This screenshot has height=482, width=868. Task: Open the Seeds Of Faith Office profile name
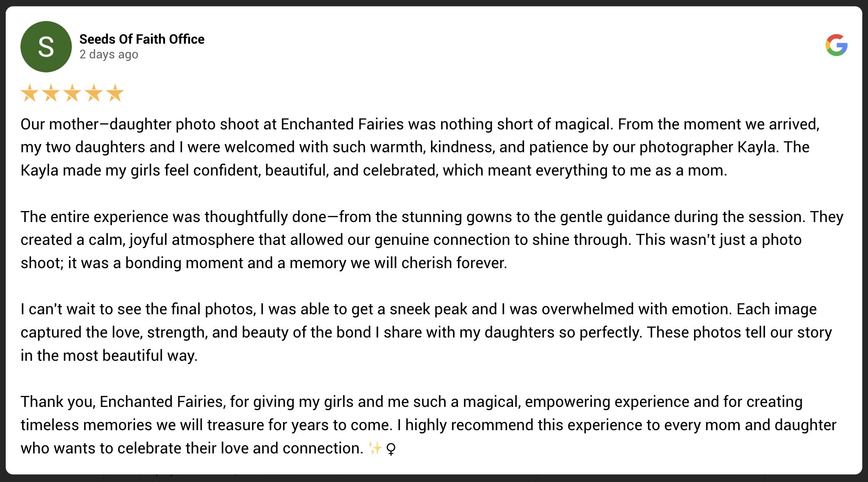142,39
